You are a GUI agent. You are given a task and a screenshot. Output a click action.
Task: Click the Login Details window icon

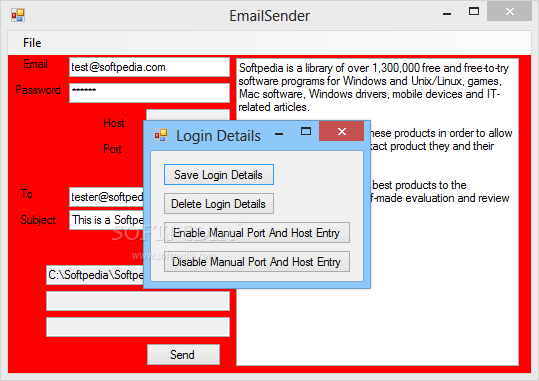(x=161, y=135)
